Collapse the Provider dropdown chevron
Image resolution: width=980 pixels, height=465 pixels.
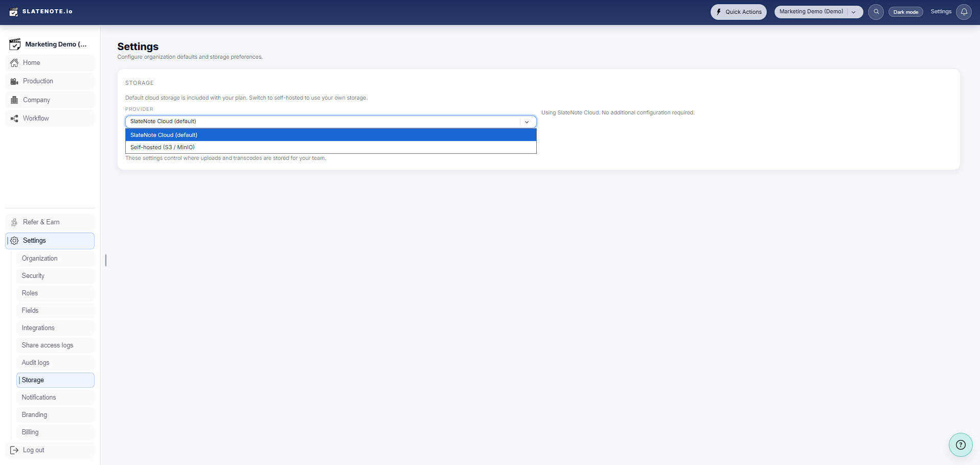(527, 122)
